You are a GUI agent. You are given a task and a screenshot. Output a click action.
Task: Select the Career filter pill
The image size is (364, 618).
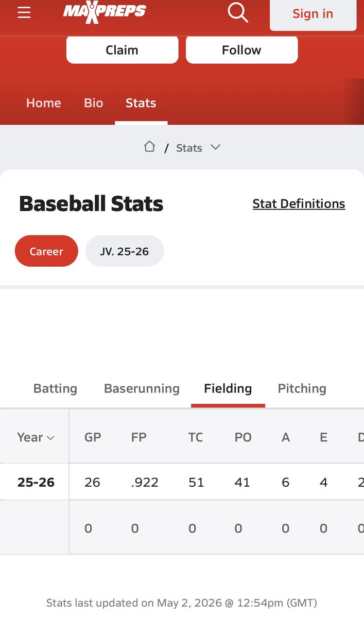pos(46,251)
